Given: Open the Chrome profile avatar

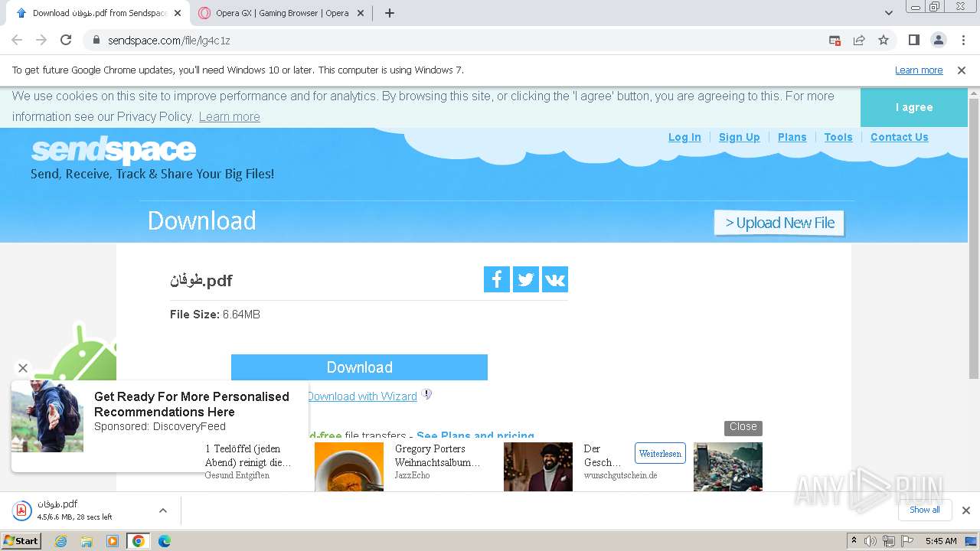Looking at the screenshot, I should (939, 40).
